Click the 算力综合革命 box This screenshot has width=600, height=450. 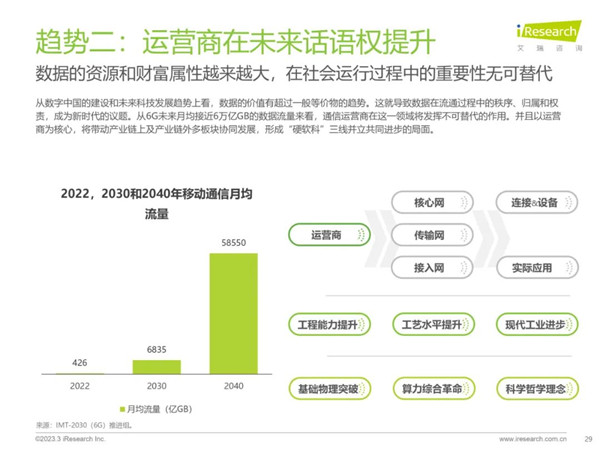click(434, 389)
